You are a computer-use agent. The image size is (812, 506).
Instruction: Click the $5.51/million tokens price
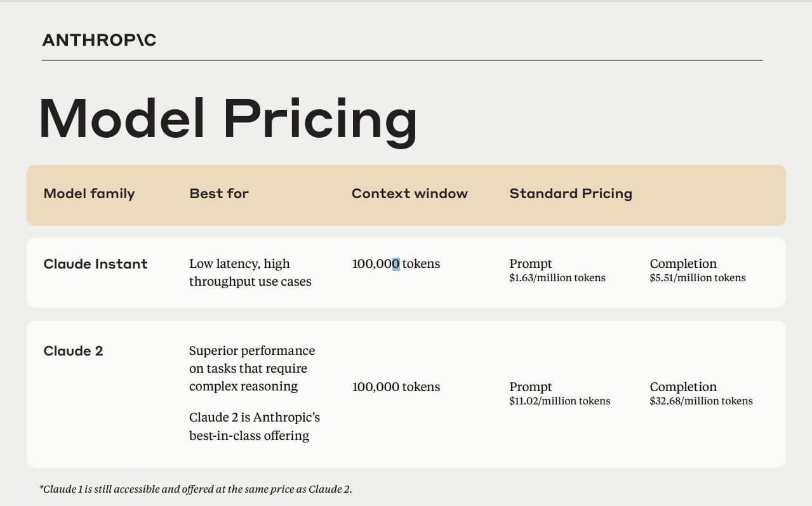tap(697, 278)
